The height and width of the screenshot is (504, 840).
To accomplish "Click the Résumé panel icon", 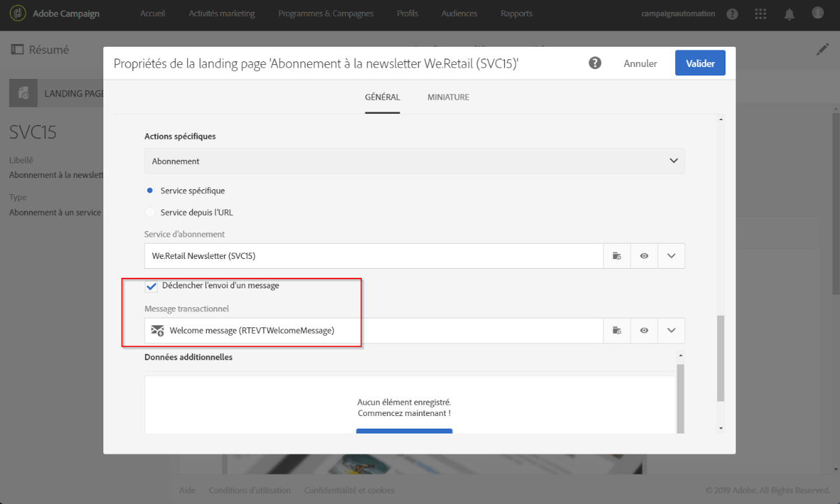I will tap(17, 50).
